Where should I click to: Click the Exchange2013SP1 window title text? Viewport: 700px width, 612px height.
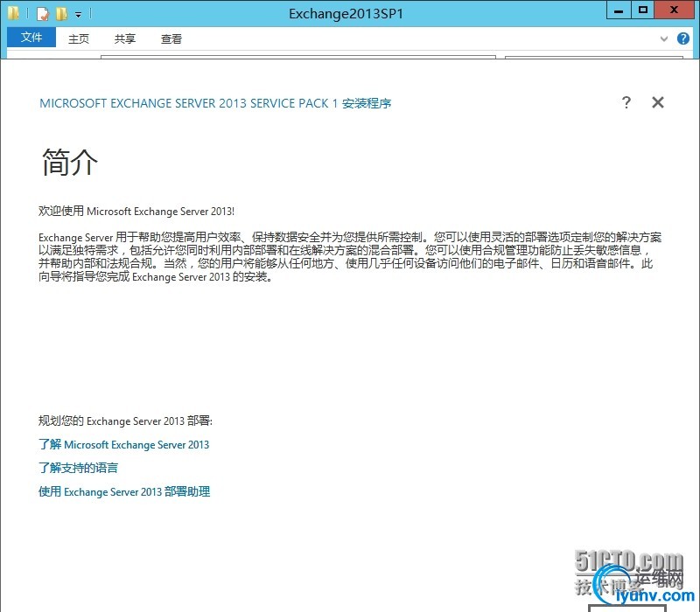[x=346, y=14]
